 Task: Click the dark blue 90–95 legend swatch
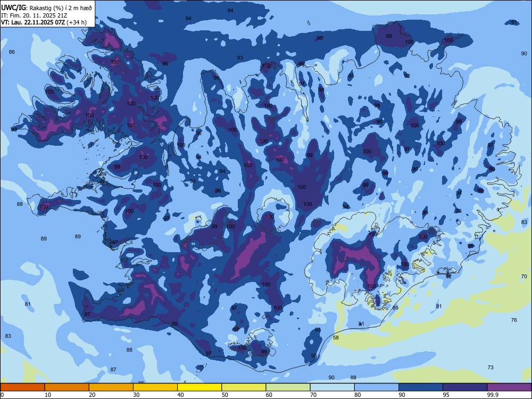[421, 387]
